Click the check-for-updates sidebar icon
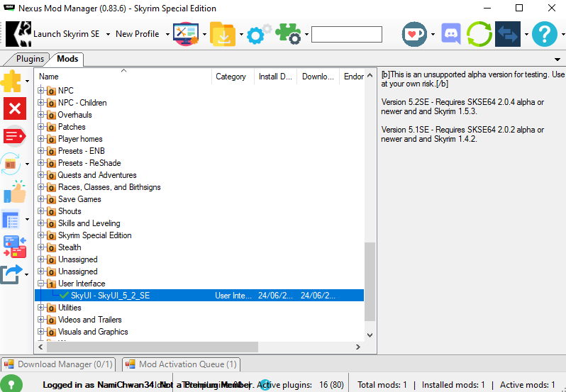Viewport: 566px width, 392px height. point(11,164)
